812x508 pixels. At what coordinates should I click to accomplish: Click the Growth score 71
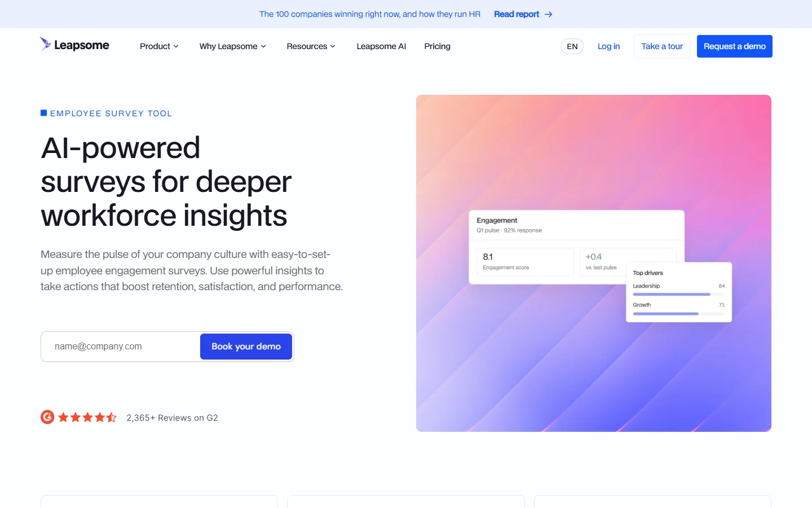point(722,305)
